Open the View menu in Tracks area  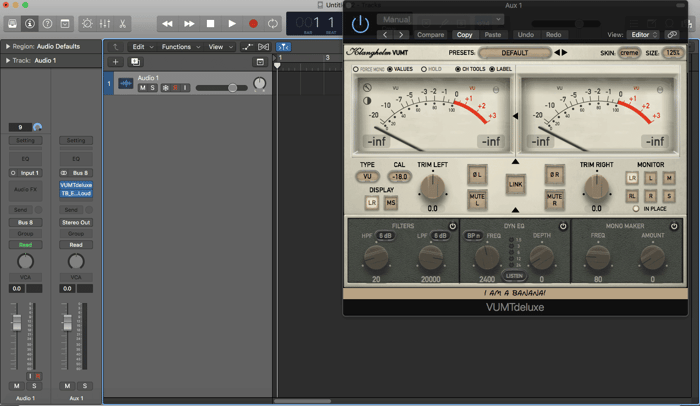click(x=221, y=47)
